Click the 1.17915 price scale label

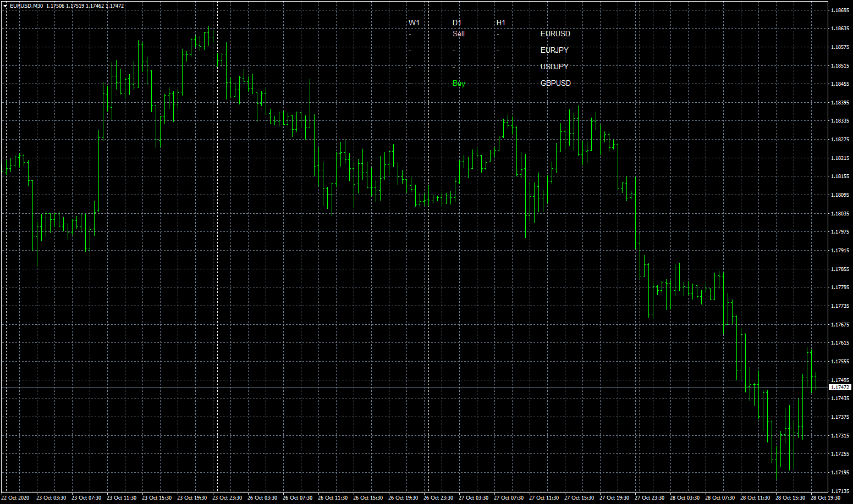click(x=840, y=251)
